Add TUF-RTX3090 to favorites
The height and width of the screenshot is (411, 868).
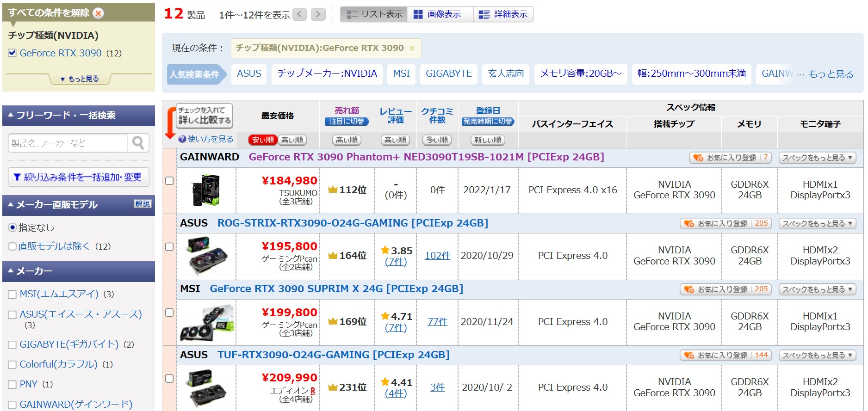click(725, 356)
